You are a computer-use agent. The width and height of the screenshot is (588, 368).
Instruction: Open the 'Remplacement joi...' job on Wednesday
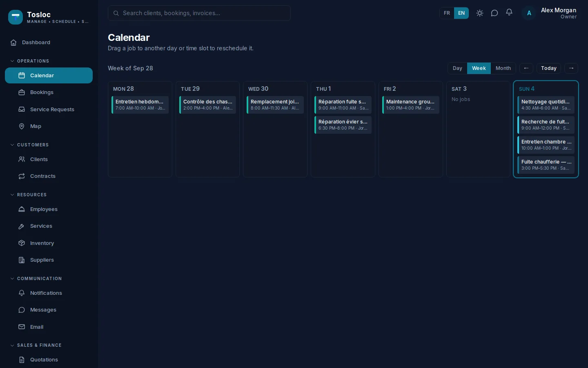click(275, 105)
